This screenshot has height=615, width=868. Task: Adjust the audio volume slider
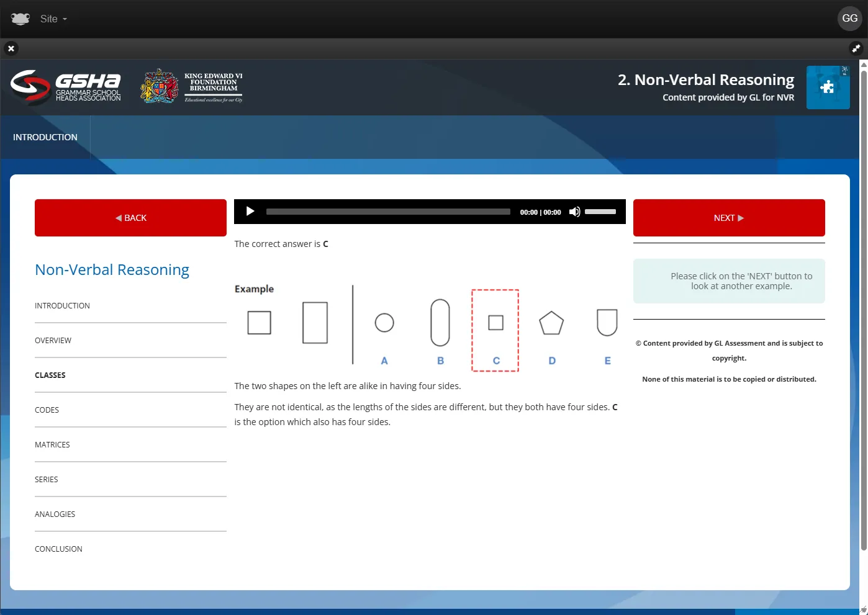pyautogui.click(x=600, y=212)
